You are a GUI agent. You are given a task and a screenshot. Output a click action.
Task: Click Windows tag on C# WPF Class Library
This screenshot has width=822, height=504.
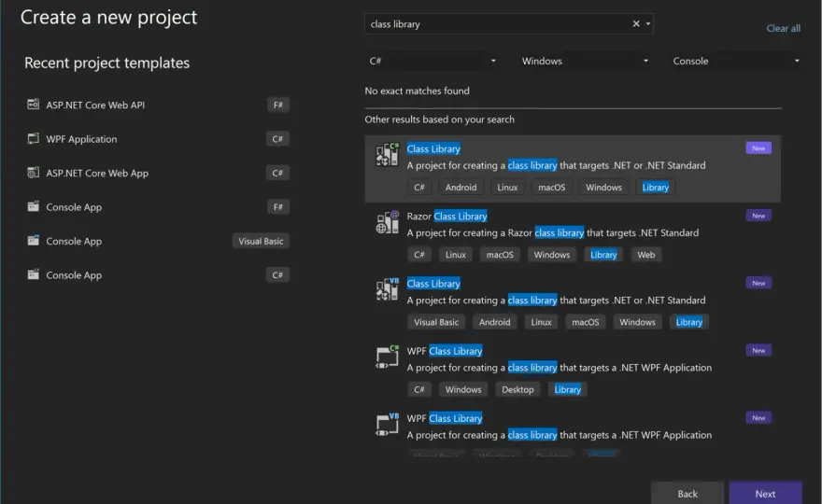pos(463,389)
